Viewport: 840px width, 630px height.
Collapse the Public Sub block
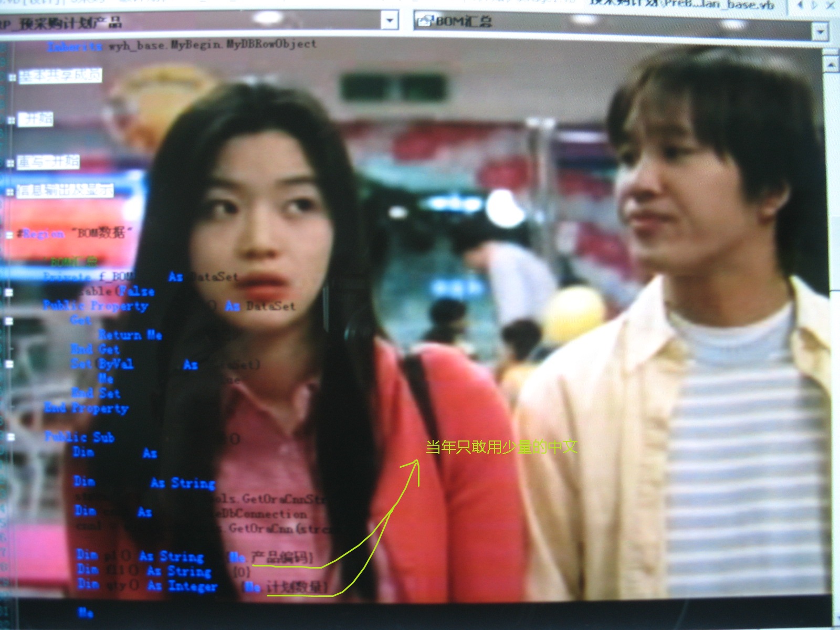click(x=10, y=437)
